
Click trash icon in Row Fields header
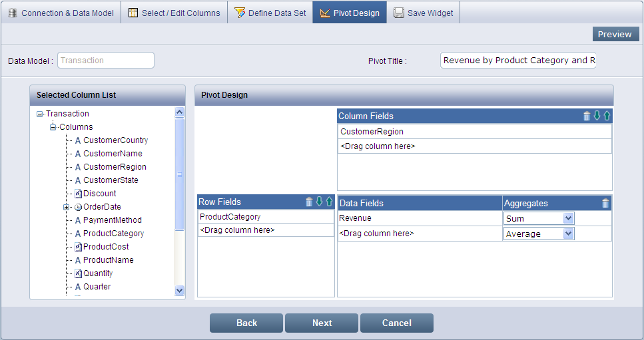(309, 202)
